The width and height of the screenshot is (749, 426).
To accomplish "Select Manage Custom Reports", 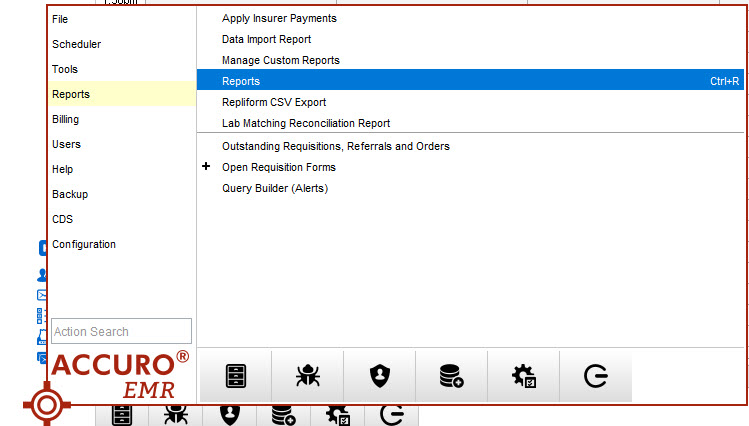I will (280, 60).
